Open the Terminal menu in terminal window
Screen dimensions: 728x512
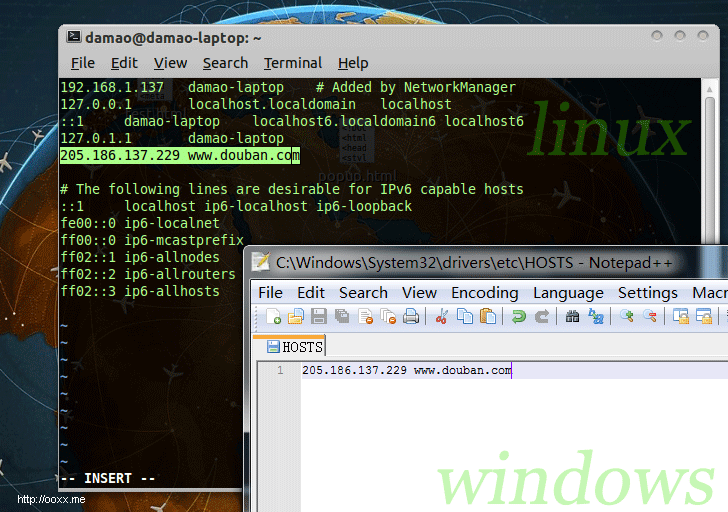coord(292,63)
